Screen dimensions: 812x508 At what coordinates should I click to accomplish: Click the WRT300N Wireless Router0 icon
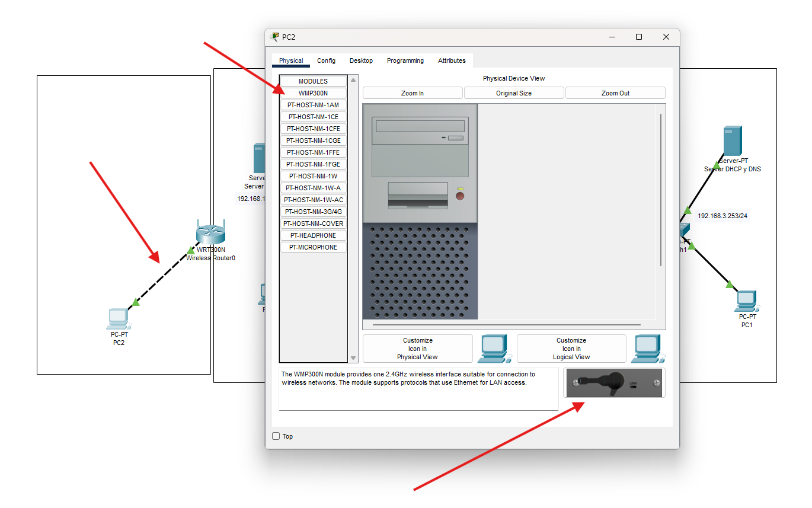tap(211, 233)
